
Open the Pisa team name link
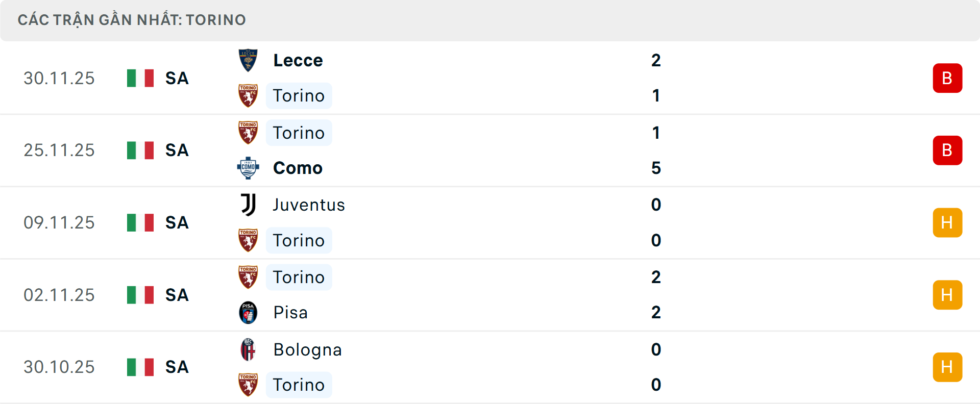(x=290, y=312)
